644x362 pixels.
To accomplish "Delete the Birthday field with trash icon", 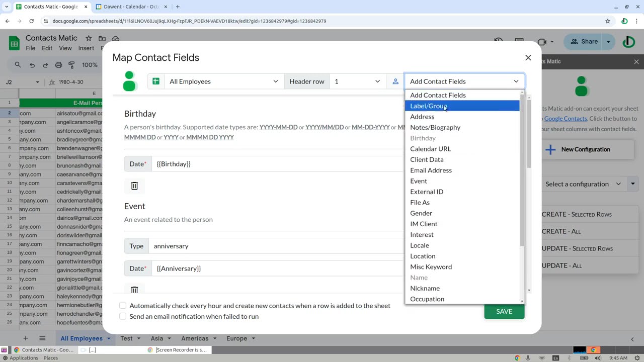I will pos(134,186).
